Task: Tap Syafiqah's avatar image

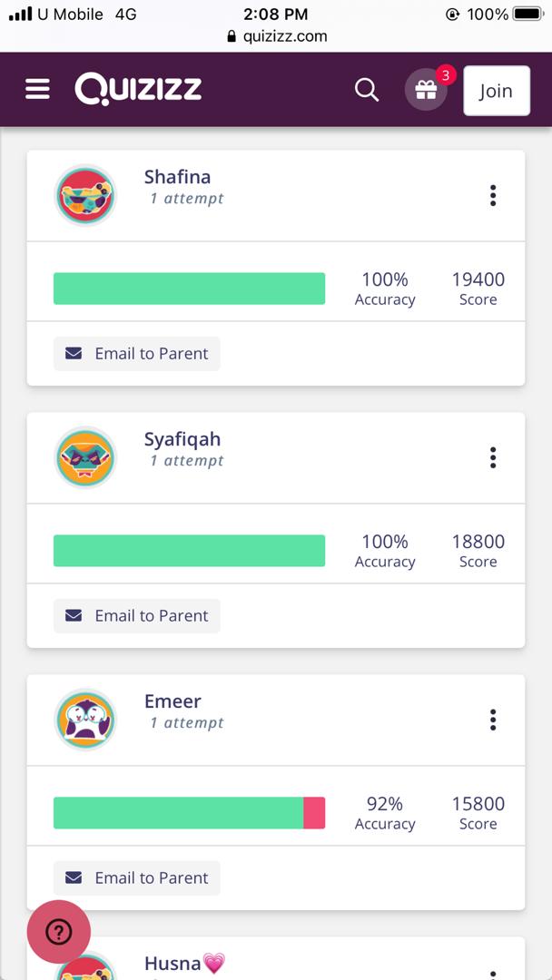Action: [x=85, y=457]
